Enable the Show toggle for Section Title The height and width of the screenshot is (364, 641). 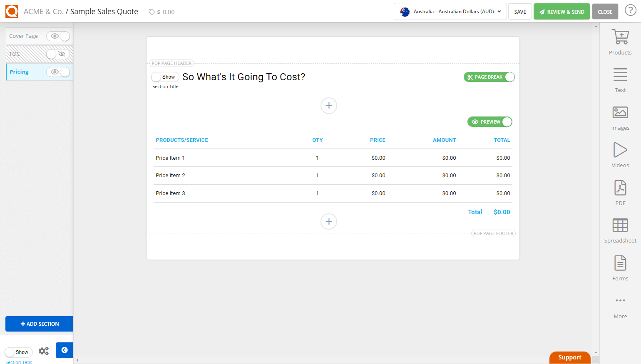coord(165,77)
